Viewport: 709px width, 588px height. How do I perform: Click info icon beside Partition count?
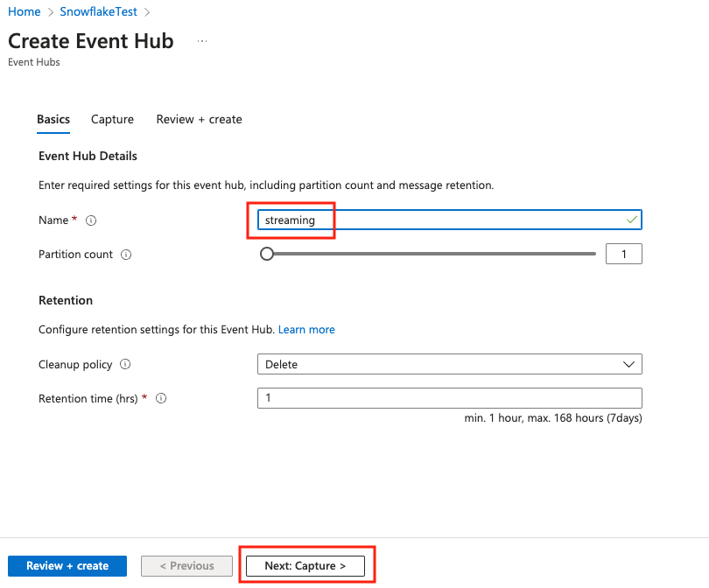(x=126, y=255)
